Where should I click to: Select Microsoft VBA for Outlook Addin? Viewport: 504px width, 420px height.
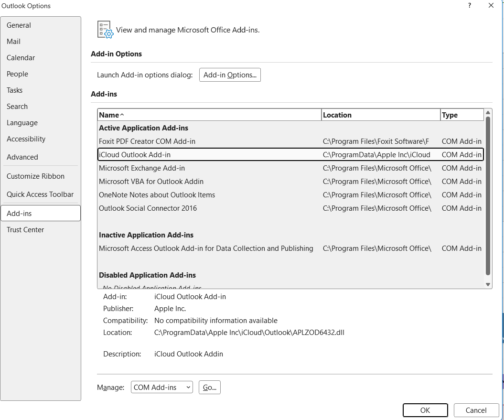(x=290, y=182)
